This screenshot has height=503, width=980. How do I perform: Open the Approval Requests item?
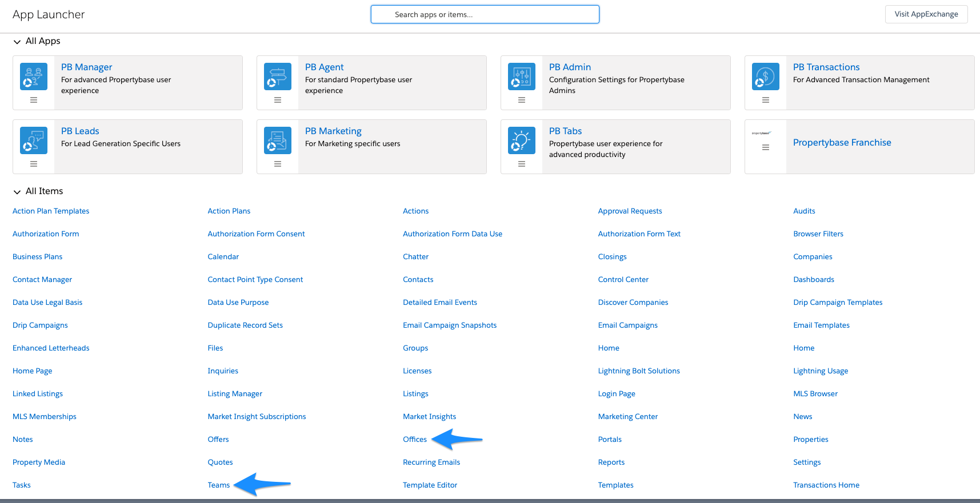630,211
